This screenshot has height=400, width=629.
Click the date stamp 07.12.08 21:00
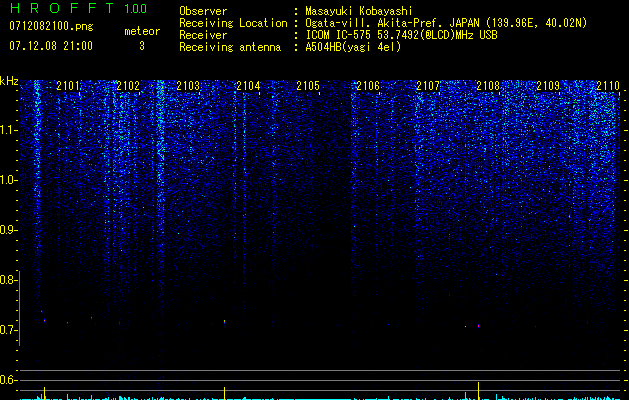coord(51,46)
